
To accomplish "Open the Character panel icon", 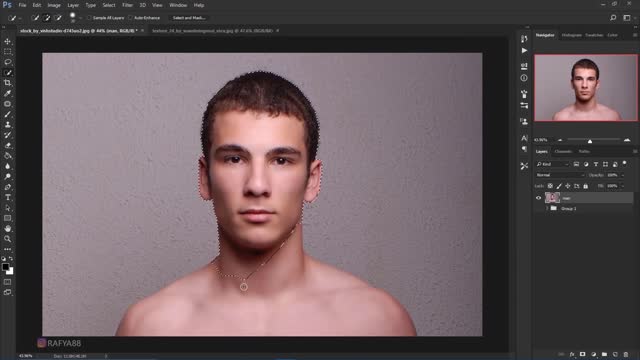I will 524,138.
